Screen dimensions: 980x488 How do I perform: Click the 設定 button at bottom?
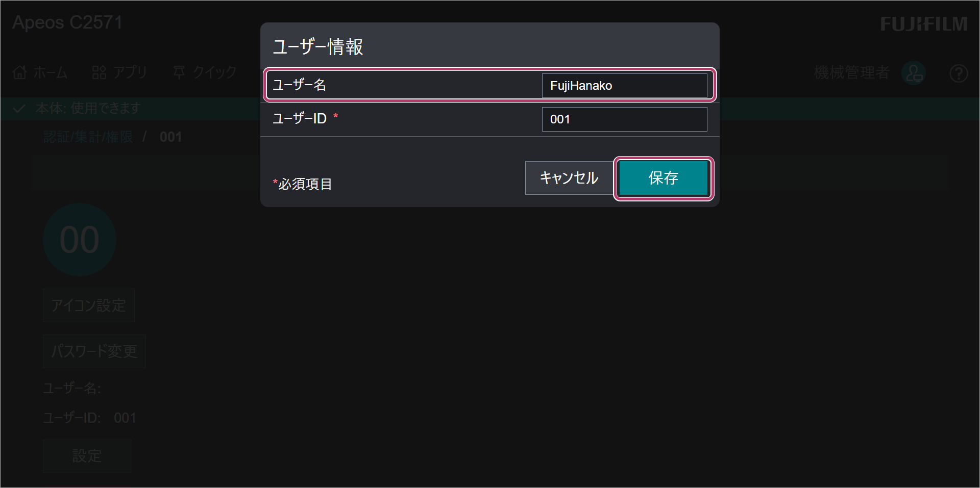coord(87,456)
